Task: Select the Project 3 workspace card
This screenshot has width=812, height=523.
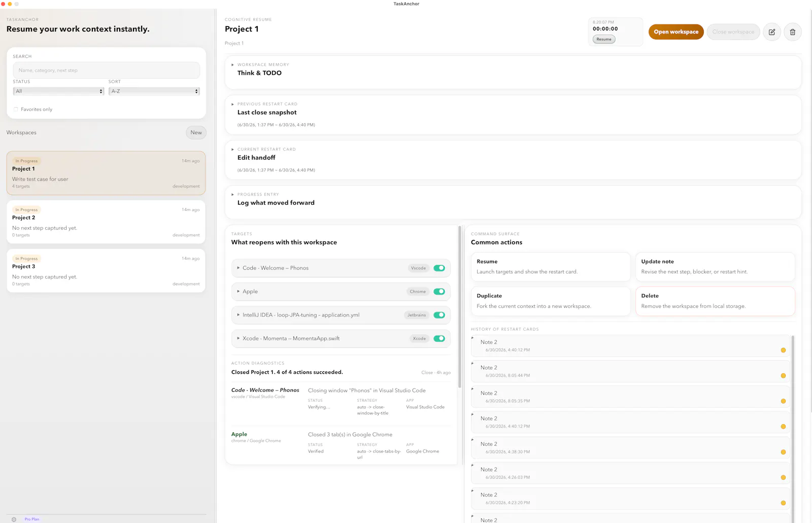Action: click(x=106, y=270)
